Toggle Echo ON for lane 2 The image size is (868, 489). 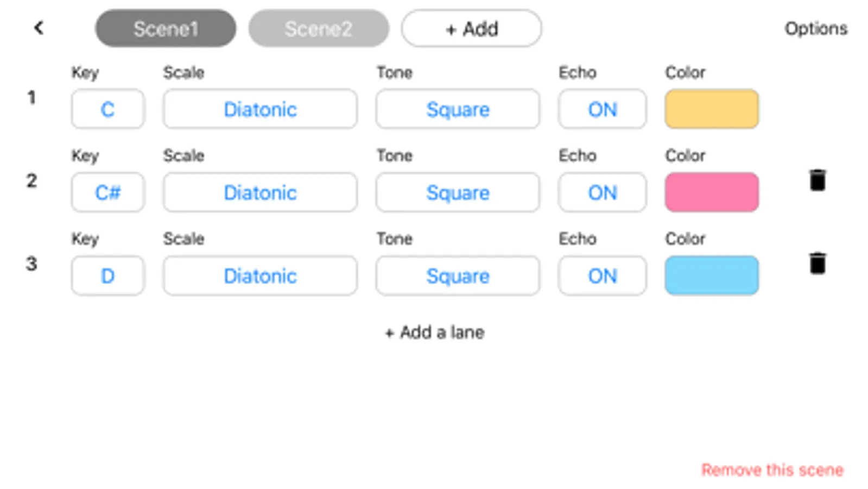[602, 192]
